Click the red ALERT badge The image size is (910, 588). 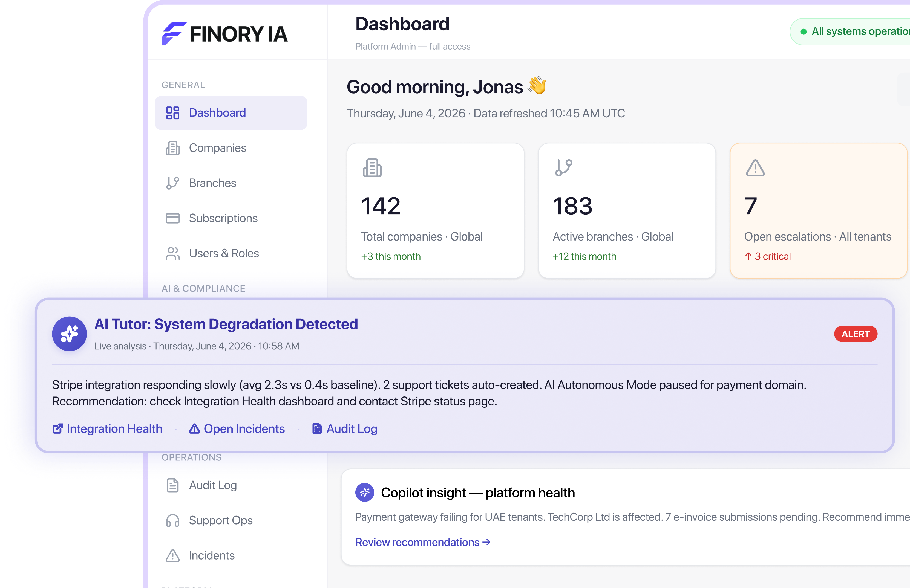[x=855, y=334]
